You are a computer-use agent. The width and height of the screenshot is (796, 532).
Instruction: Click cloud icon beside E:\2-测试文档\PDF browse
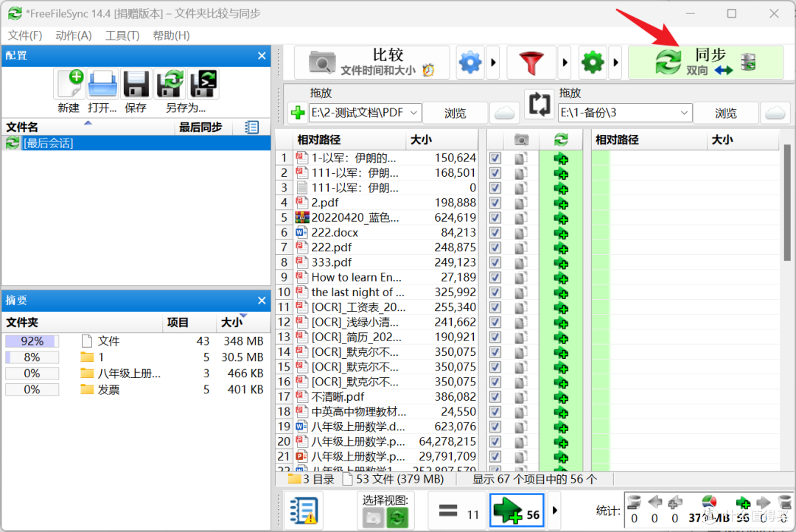click(x=504, y=113)
